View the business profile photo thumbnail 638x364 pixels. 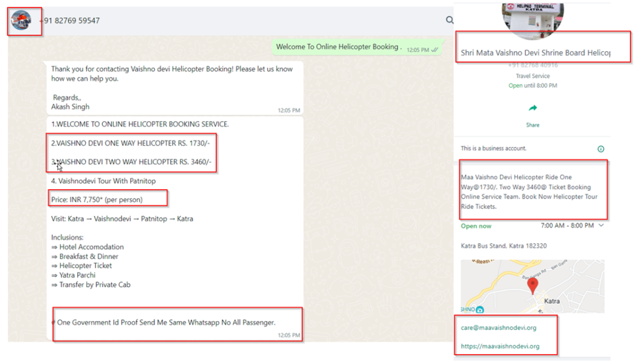(x=533, y=21)
